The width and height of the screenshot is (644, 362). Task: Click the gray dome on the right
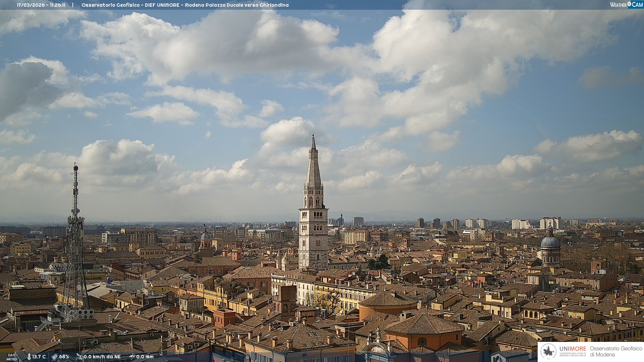pyautogui.click(x=550, y=242)
